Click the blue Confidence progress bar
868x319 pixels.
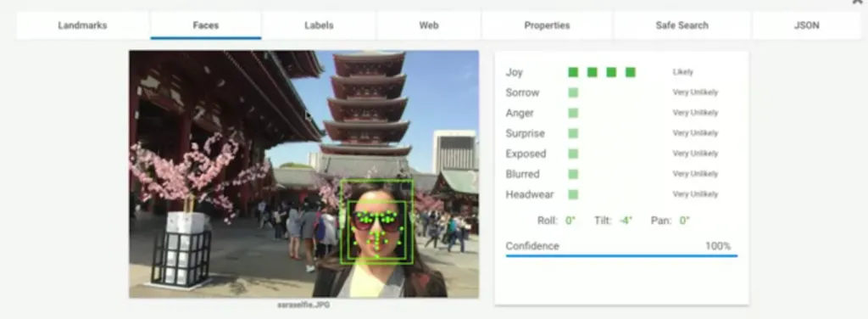(x=621, y=256)
